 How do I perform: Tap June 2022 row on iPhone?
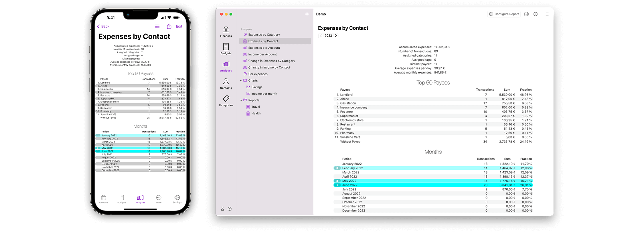[140, 151]
